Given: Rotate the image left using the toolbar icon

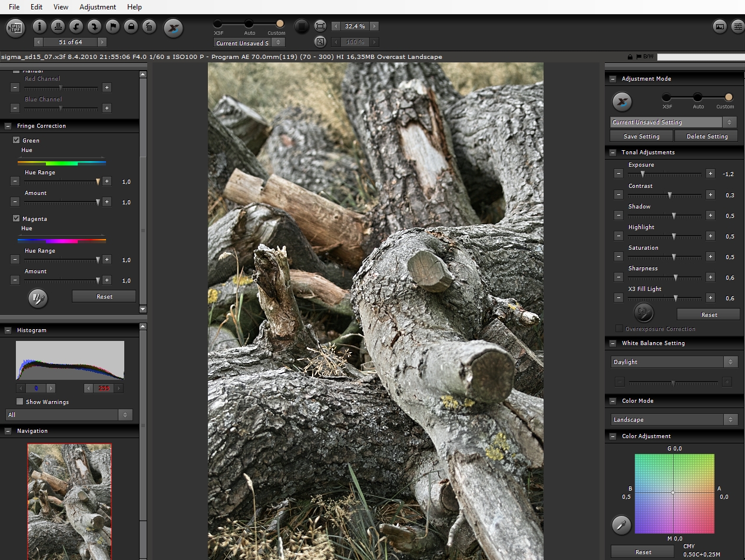Looking at the screenshot, I should [x=76, y=26].
